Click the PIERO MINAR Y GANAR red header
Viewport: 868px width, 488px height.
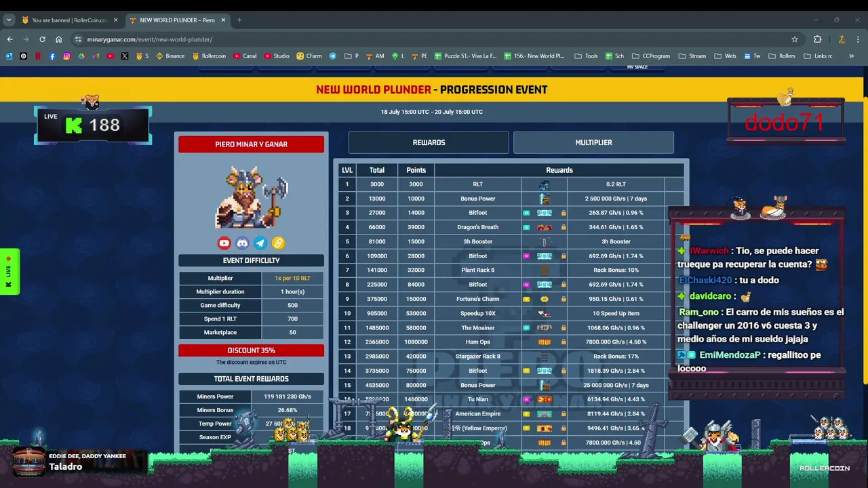point(251,144)
